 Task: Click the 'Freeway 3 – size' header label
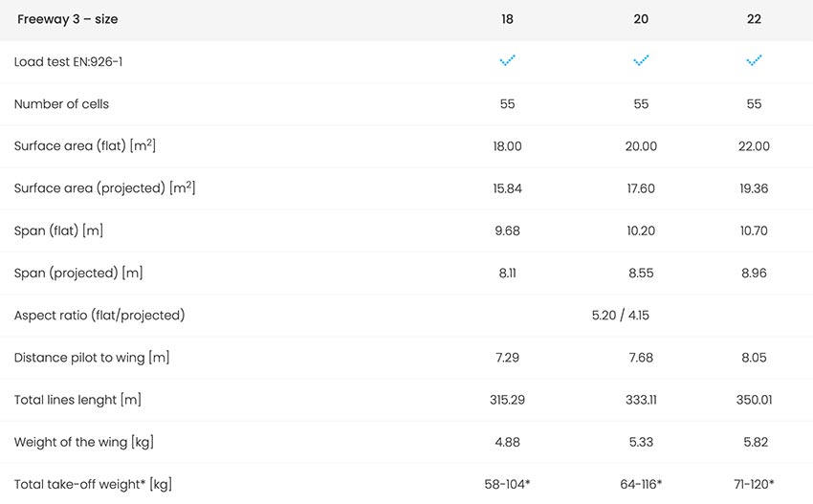[67, 19]
